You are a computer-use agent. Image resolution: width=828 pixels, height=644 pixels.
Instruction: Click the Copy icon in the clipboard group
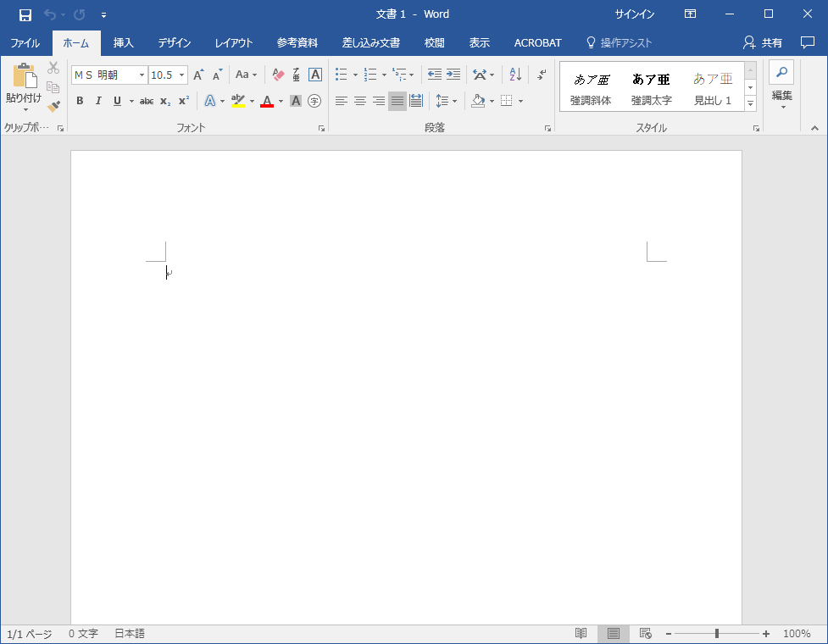click(53, 86)
